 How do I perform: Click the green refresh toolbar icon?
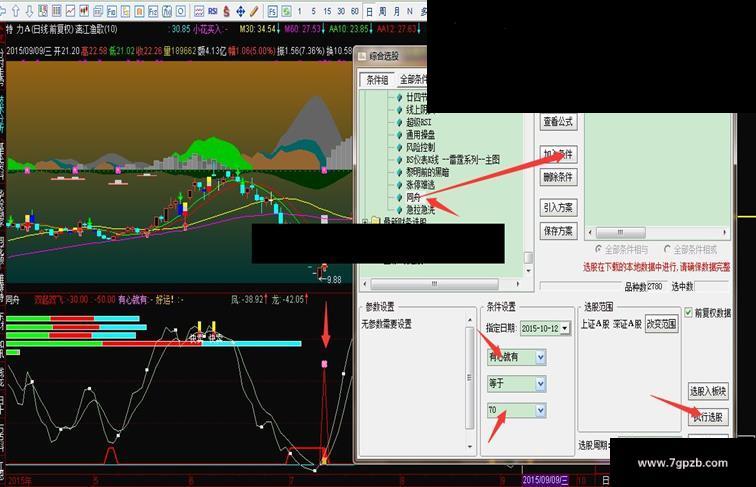(286, 11)
